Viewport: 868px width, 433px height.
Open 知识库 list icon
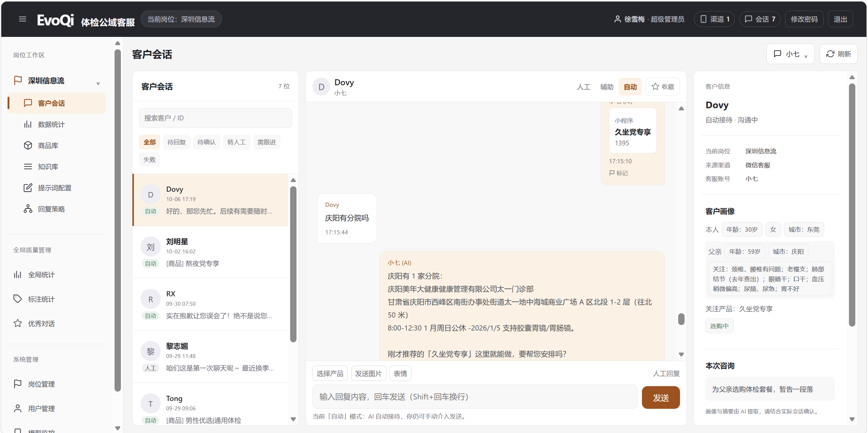tap(28, 167)
